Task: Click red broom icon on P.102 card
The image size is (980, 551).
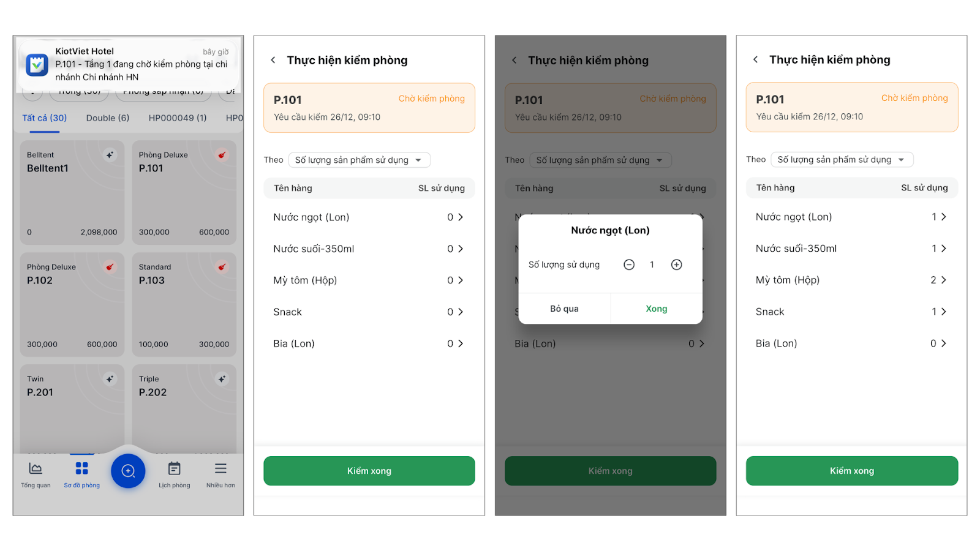Action: (110, 267)
